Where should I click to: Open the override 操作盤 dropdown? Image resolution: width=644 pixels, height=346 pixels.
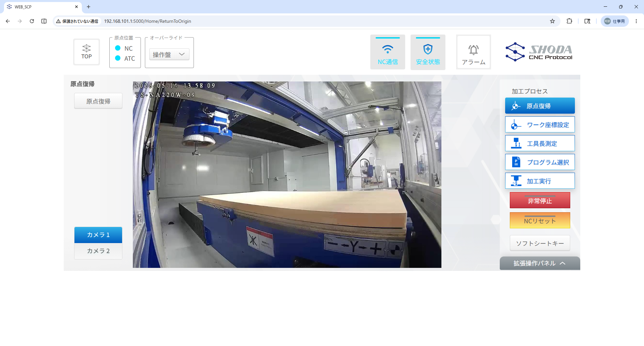169,54
